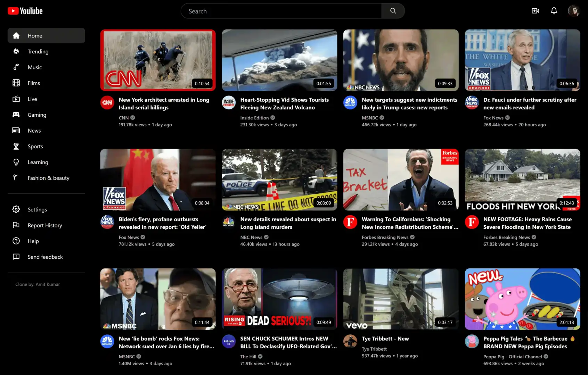Play the NBC News police tape thumbnail
This screenshot has width=588, height=375.
[279, 180]
